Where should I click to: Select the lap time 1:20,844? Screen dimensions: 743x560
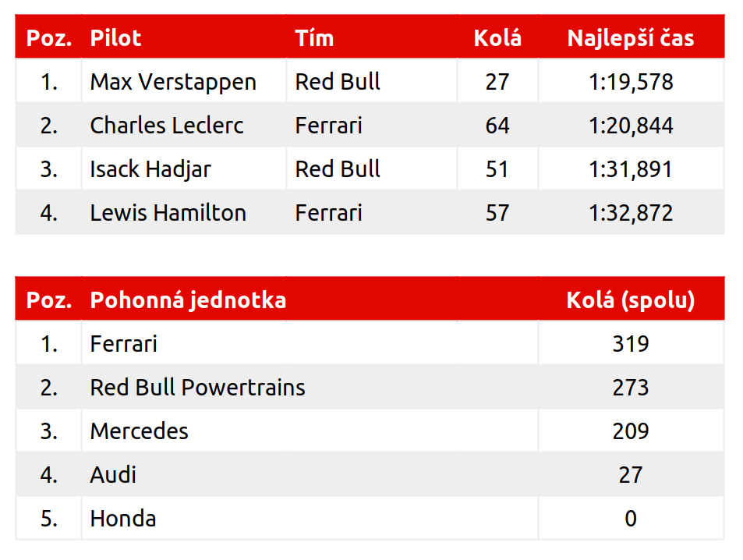(x=630, y=126)
